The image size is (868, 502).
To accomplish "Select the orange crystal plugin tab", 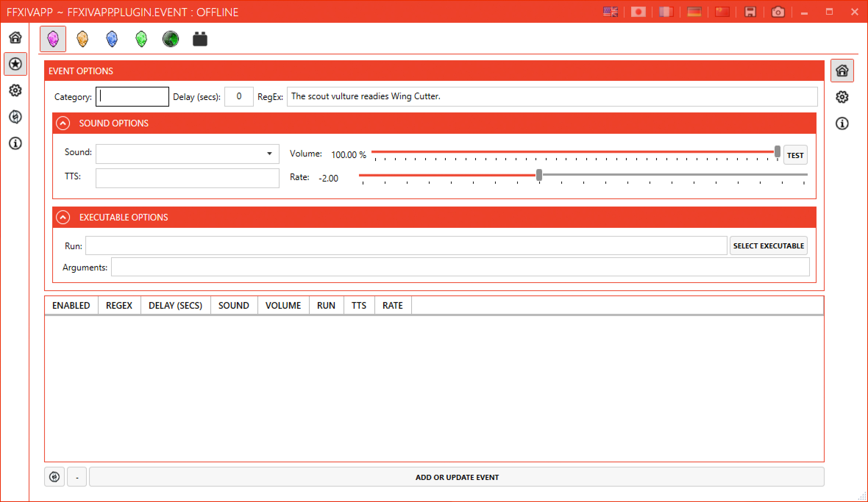I will pyautogui.click(x=82, y=39).
